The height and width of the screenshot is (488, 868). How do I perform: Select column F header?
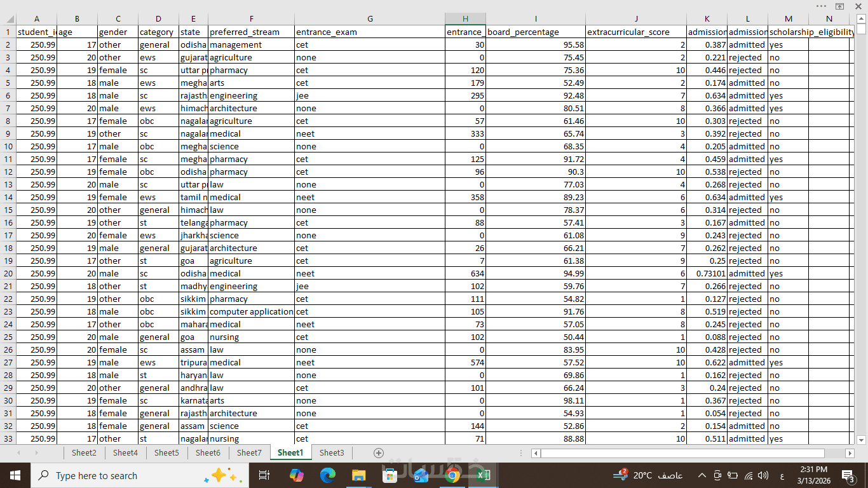pos(251,19)
